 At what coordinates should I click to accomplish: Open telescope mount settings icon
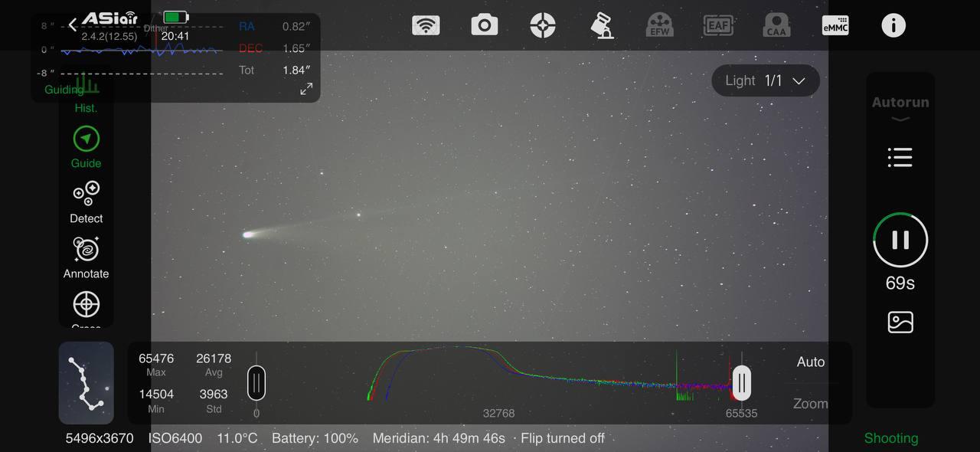[x=602, y=25]
